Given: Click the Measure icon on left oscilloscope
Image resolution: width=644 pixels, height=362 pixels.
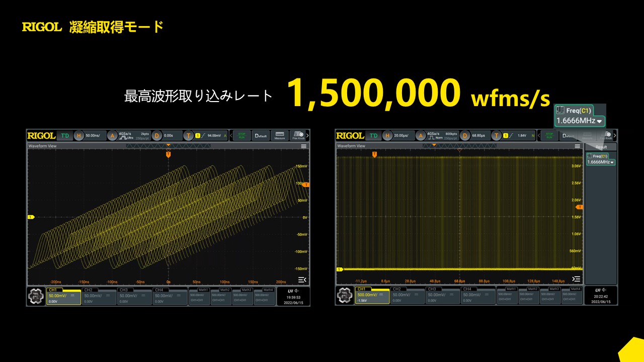Looking at the screenshot, I should (x=280, y=135).
